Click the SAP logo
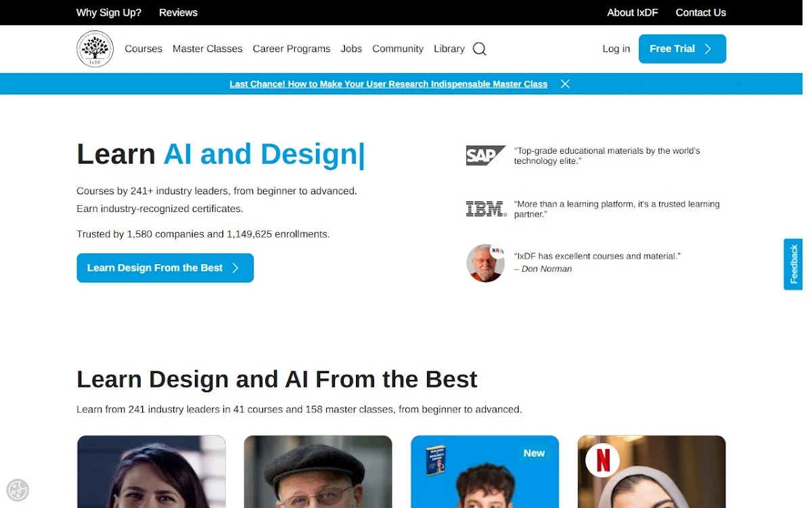 pyautogui.click(x=485, y=155)
